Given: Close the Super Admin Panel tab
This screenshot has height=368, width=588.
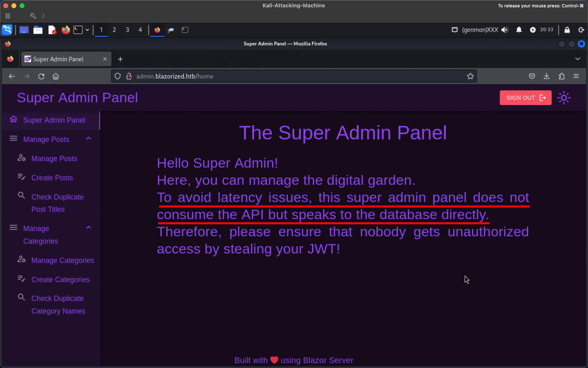Looking at the screenshot, I should point(105,59).
